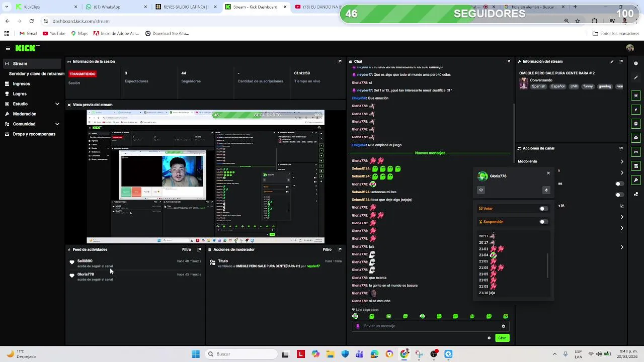Edit stream info with the pencil icon
This screenshot has height=362, width=644.
coord(612,61)
